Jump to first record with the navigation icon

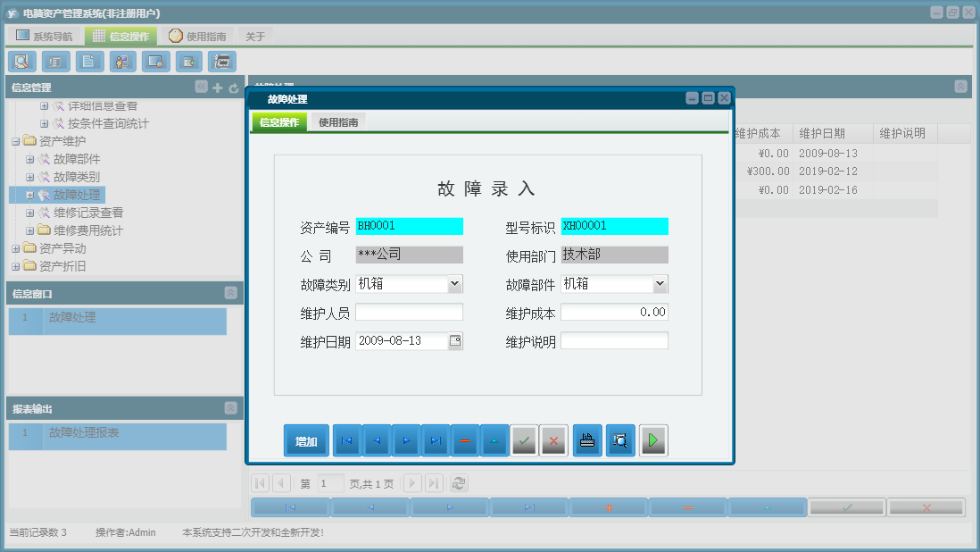coord(346,439)
